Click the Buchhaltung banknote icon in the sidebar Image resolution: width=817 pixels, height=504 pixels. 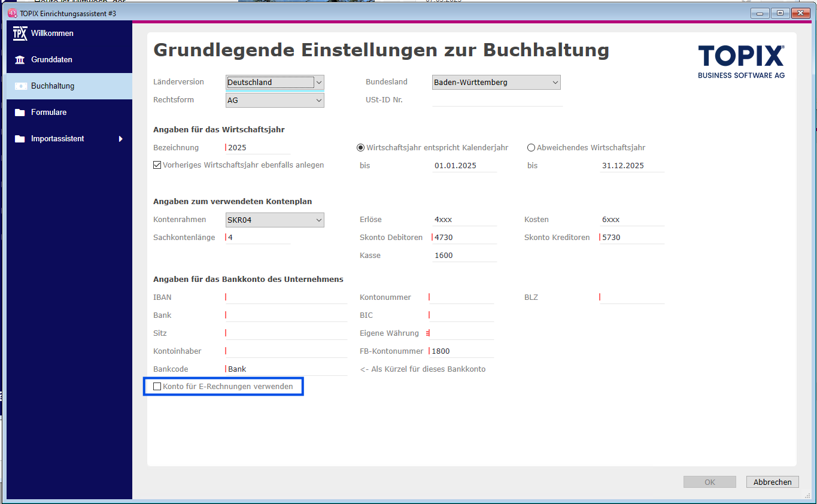point(20,86)
